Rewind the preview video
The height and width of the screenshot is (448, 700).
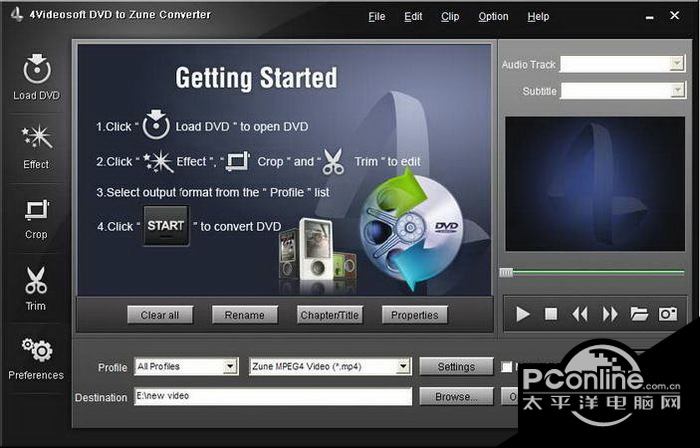tap(580, 314)
